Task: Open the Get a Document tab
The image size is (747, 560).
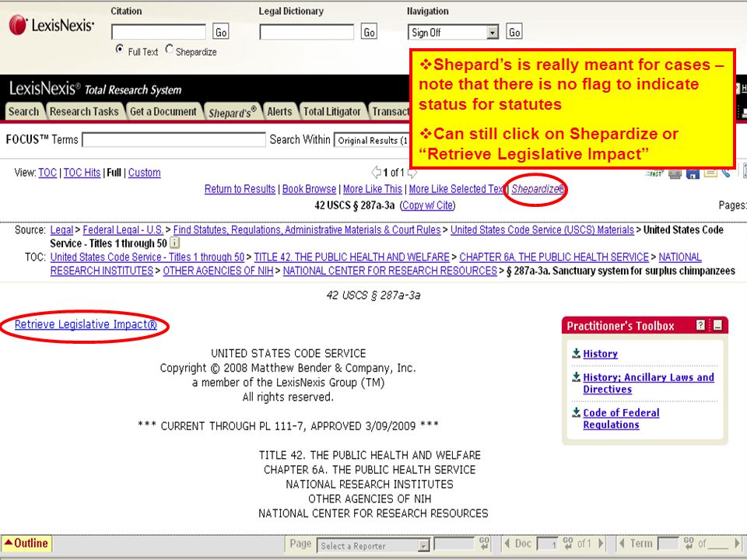Action: (163, 111)
